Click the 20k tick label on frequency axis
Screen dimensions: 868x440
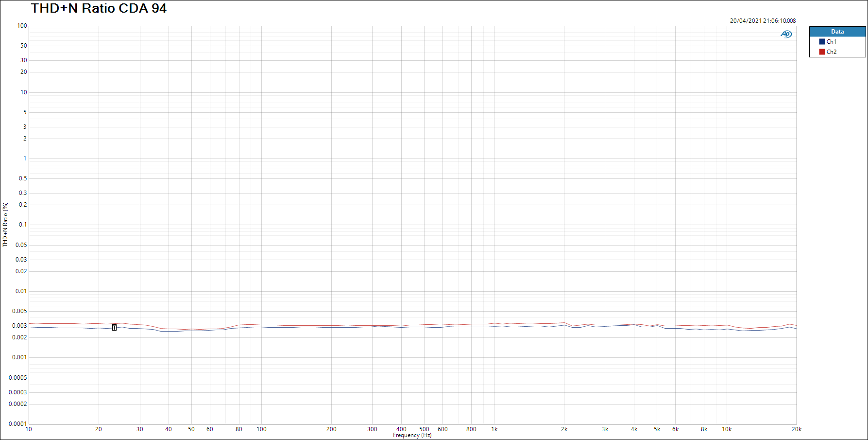point(796,429)
